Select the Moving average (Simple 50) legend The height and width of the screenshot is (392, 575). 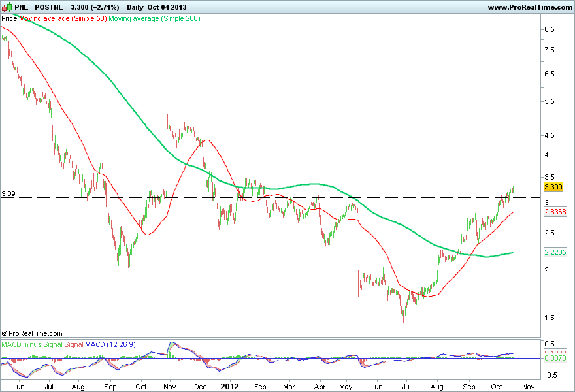click(63, 18)
